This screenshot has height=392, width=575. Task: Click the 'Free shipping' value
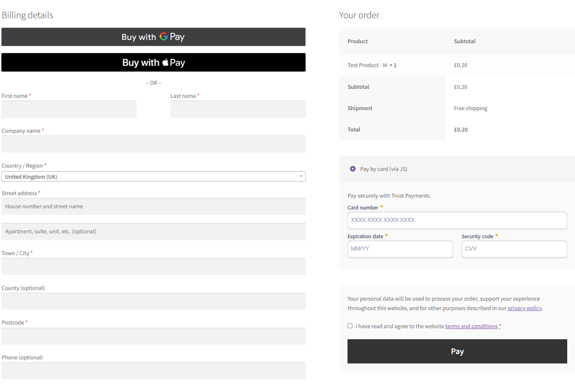(x=471, y=108)
